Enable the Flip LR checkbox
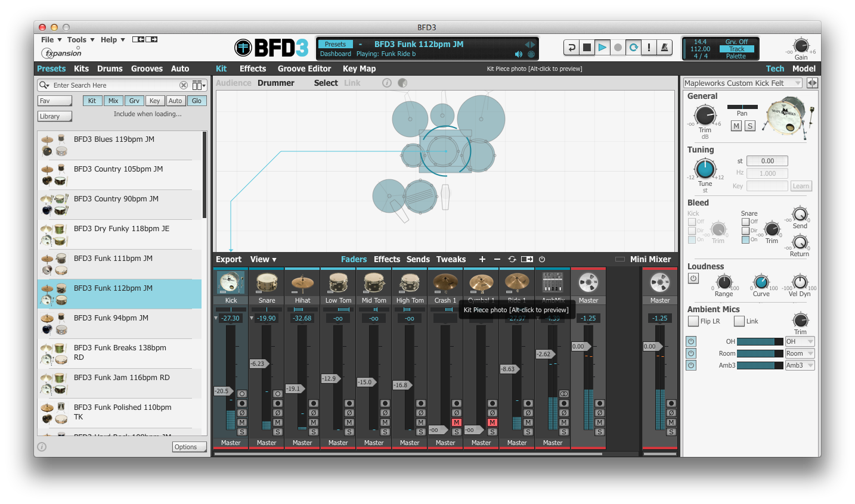The image size is (855, 504). point(693,321)
